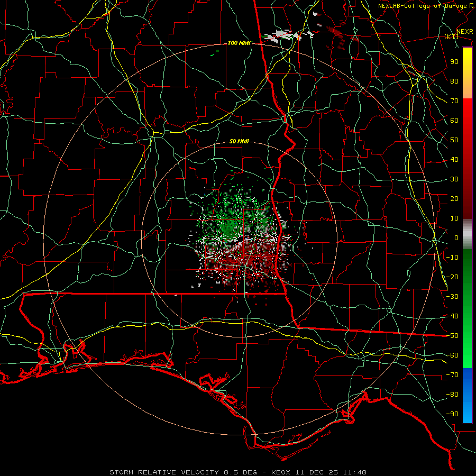Click the -80 value on the velocity scale
The image size is (476, 476).
click(452, 395)
